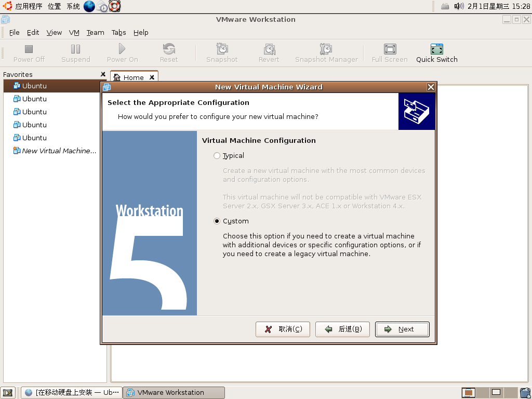Open the VM menu

pos(74,33)
